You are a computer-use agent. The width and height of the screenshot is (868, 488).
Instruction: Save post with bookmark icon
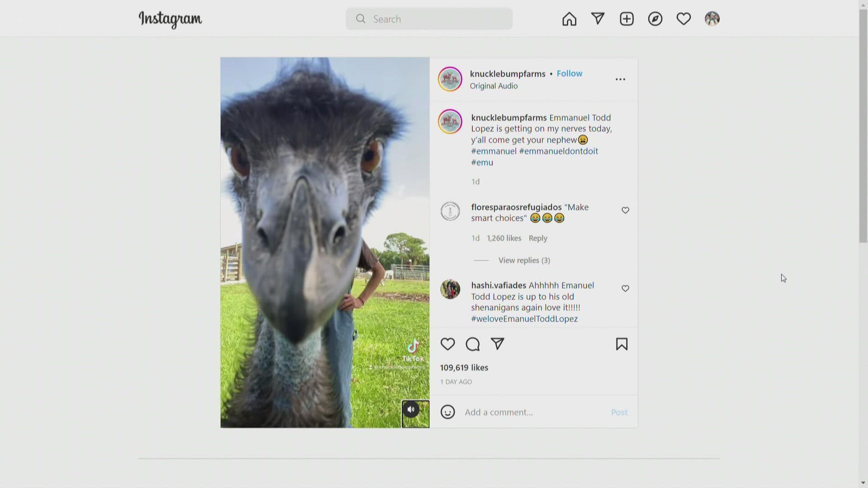tap(622, 344)
